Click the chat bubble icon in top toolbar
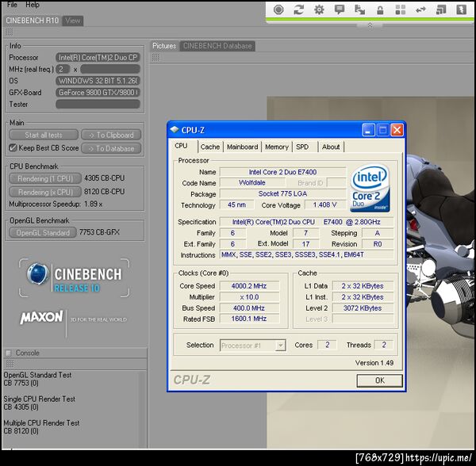 pyautogui.click(x=340, y=10)
